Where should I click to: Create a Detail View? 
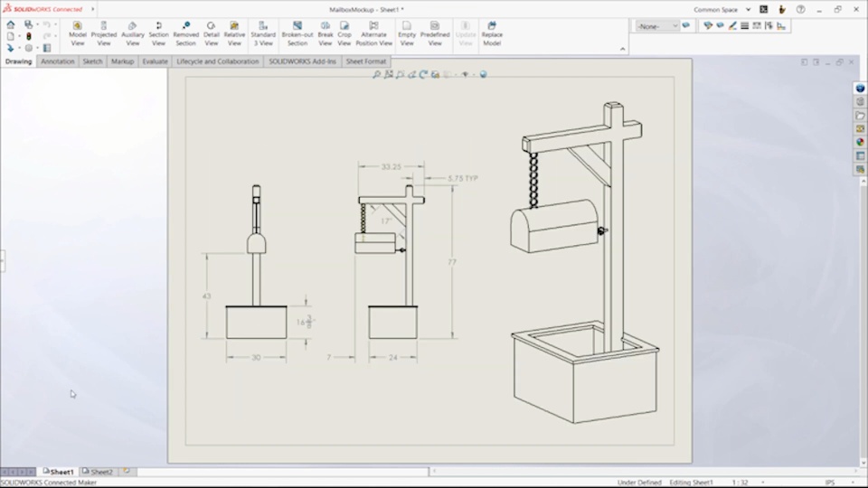(x=211, y=33)
